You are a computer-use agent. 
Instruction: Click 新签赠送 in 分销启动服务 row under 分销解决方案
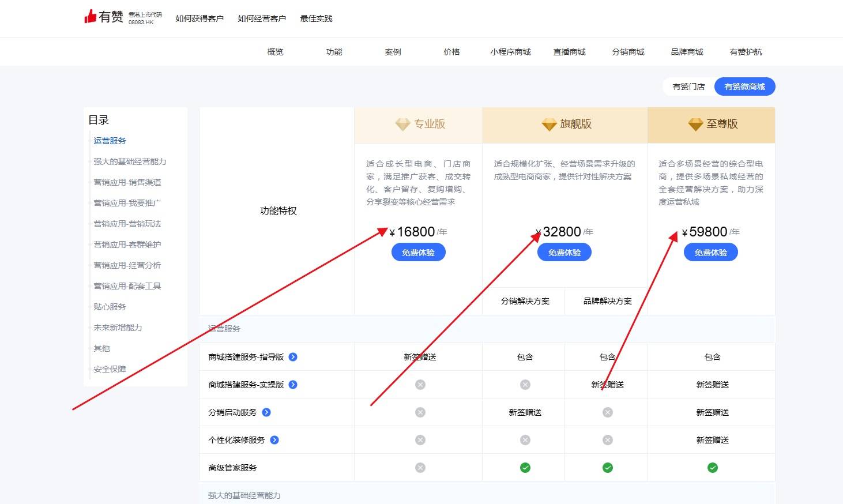click(x=525, y=412)
